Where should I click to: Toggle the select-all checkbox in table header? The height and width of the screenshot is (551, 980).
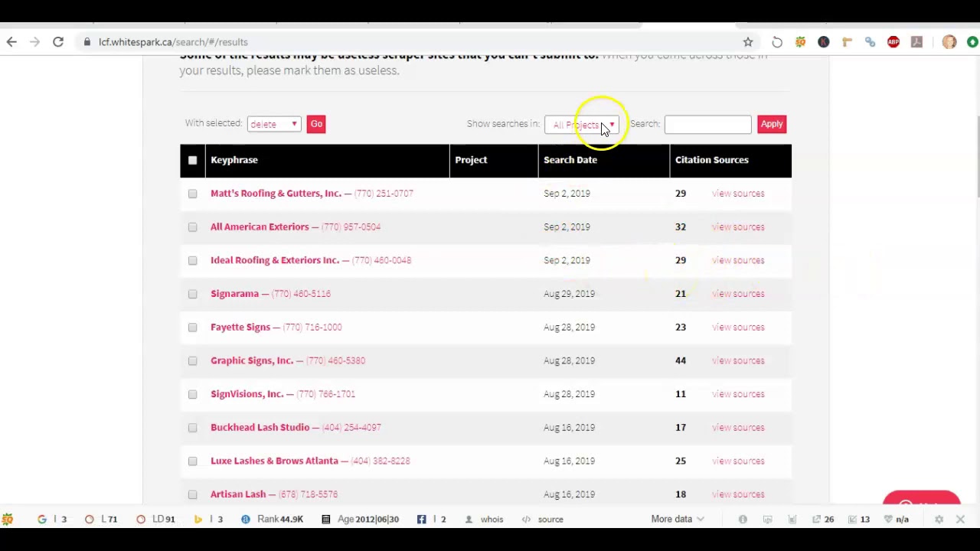click(x=192, y=160)
